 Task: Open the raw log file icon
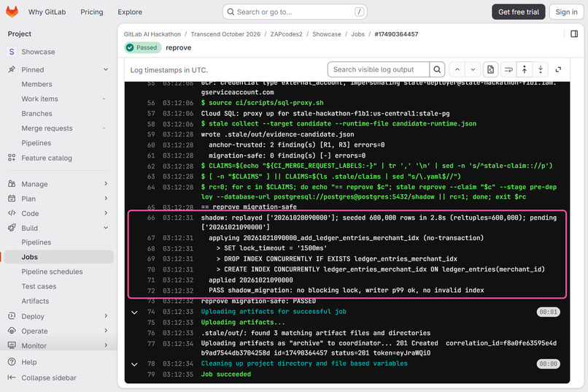490,69
